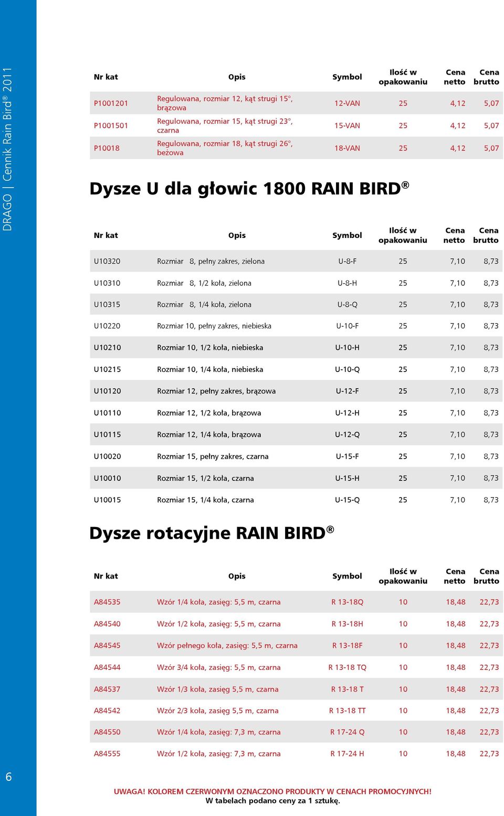Select symbol R 13-18F

[x=347, y=646]
